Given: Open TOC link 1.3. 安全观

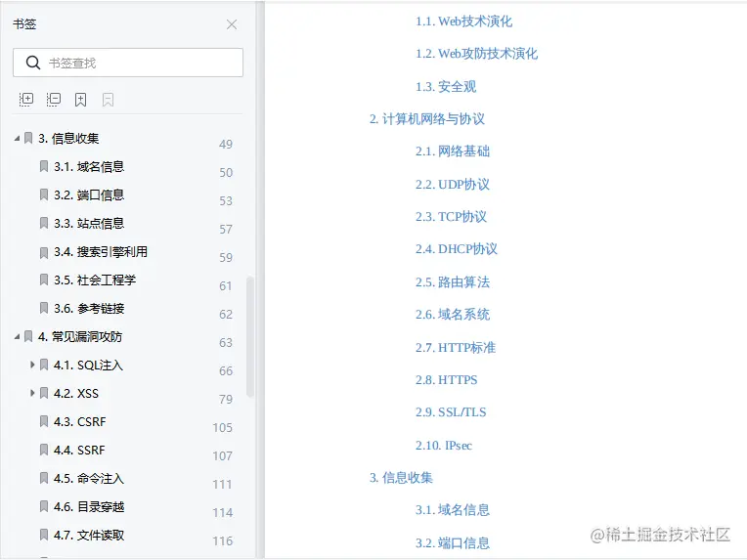Looking at the screenshot, I should coord(446,87).
